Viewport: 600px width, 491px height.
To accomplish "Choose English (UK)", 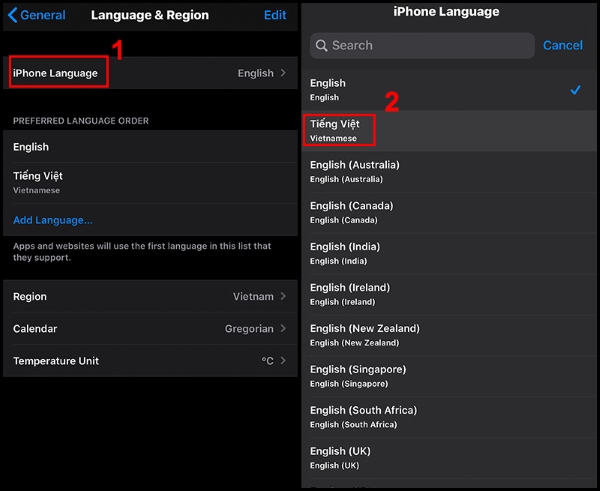I will (449, 458).
